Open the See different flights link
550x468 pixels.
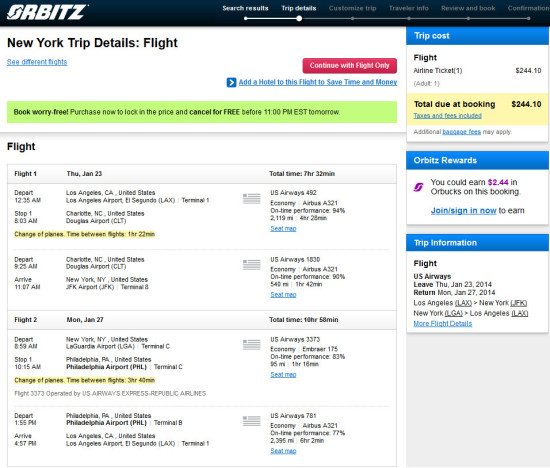click(x=37, y=62)
